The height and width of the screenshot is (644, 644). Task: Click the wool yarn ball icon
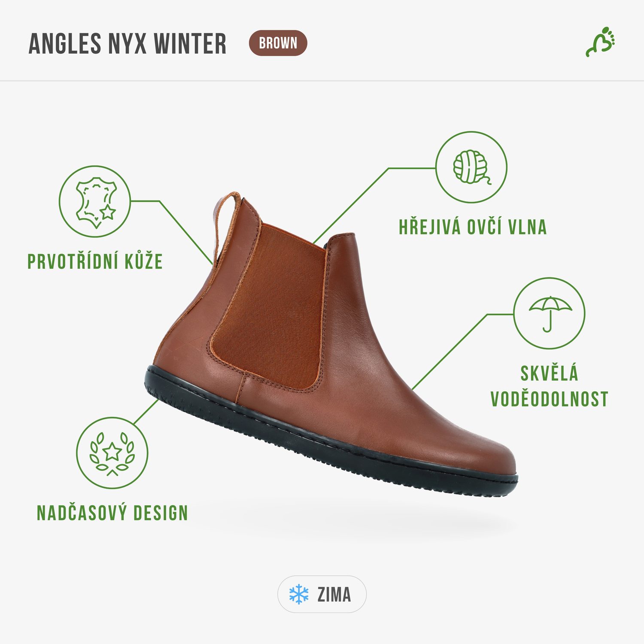pos(471,167)
